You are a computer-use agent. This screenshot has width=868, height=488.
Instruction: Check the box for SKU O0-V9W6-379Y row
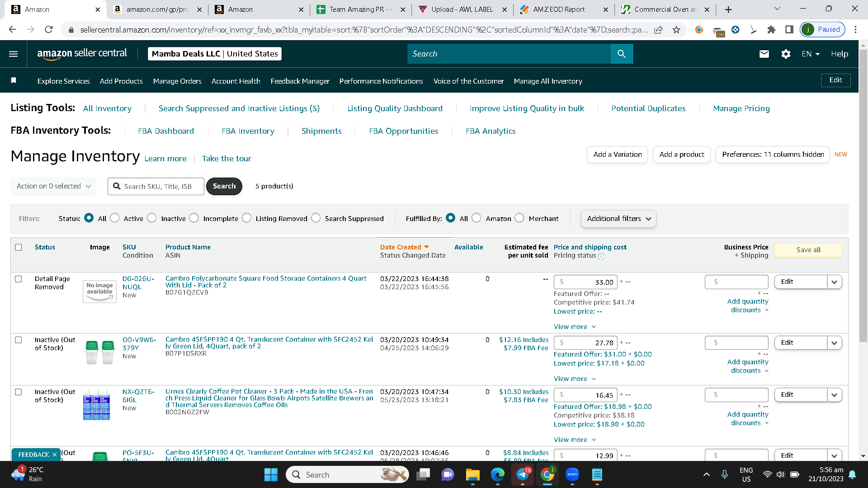(x=19, y=340)
